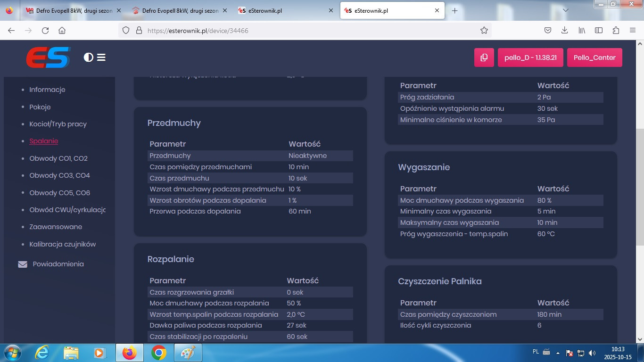The height and width of the screenshot is (362, 644).
Task: Open Obwody CO1, CO2 section
Action: click(58, 158)
